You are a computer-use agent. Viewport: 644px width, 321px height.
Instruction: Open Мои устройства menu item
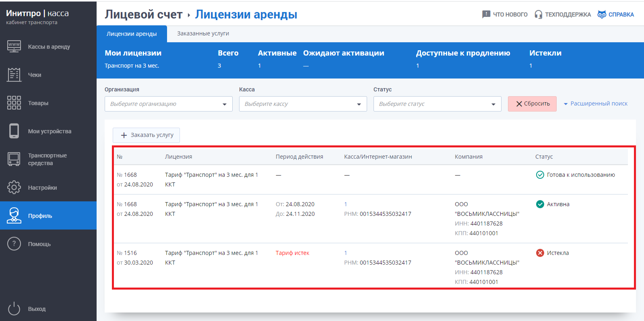point(48,131)
